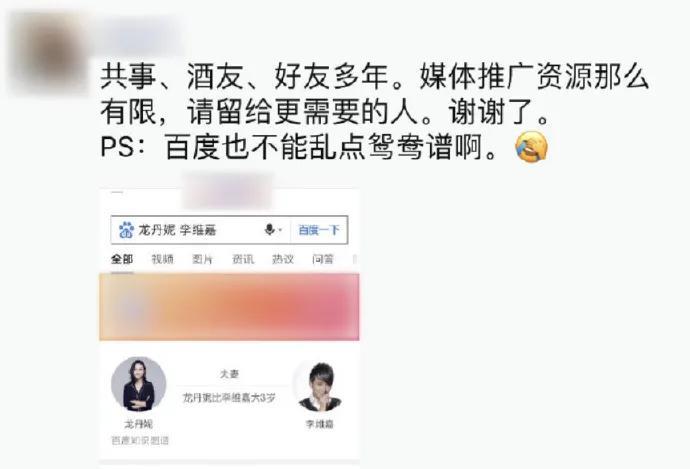Open the 李维嘉 name link
Screen dimensions: 690x469
pos(320,424)
